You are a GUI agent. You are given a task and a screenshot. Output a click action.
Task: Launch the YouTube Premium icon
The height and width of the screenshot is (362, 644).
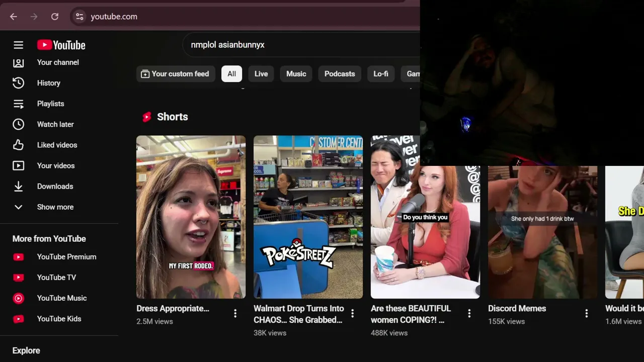pyautogui.click(x=19, y=257)
